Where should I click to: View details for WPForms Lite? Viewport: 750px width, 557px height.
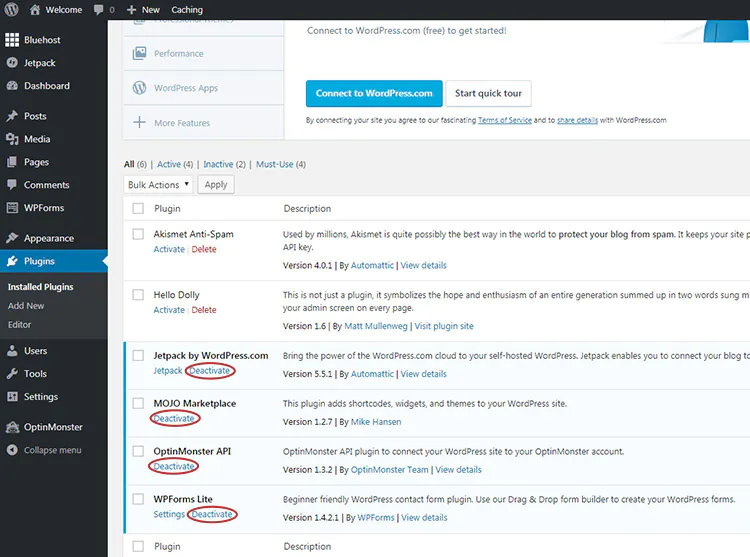(x=424, y=517)
